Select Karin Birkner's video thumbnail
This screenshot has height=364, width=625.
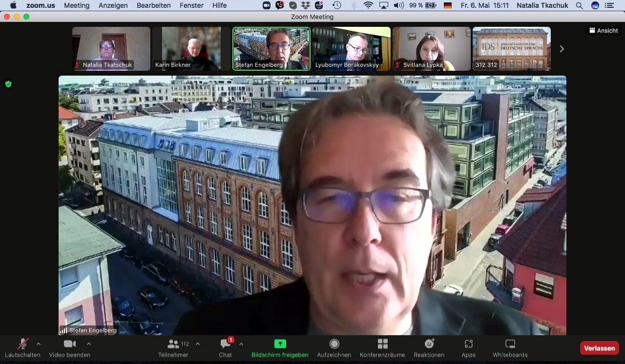191,49
